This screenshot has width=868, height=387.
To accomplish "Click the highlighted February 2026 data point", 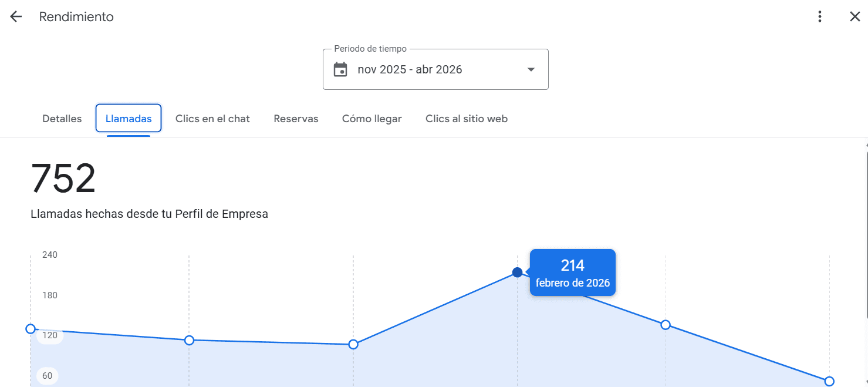I will (x=517, y=272).
